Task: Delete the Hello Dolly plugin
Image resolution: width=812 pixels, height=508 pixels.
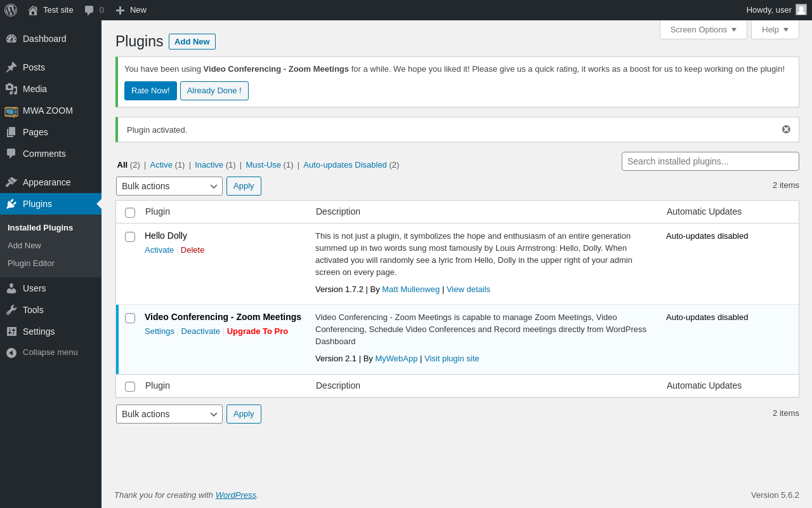Action: (x=193, y=250)
